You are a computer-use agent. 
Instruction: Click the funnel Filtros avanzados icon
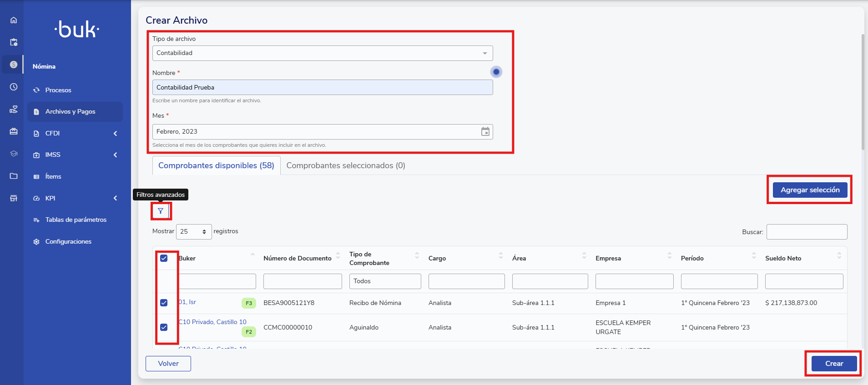(161, 211)
